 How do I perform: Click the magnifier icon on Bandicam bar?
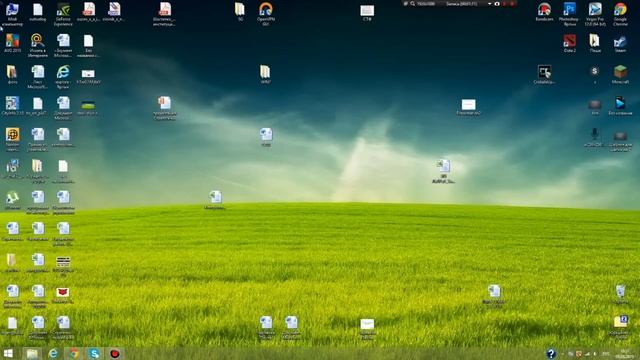[413, 4]
